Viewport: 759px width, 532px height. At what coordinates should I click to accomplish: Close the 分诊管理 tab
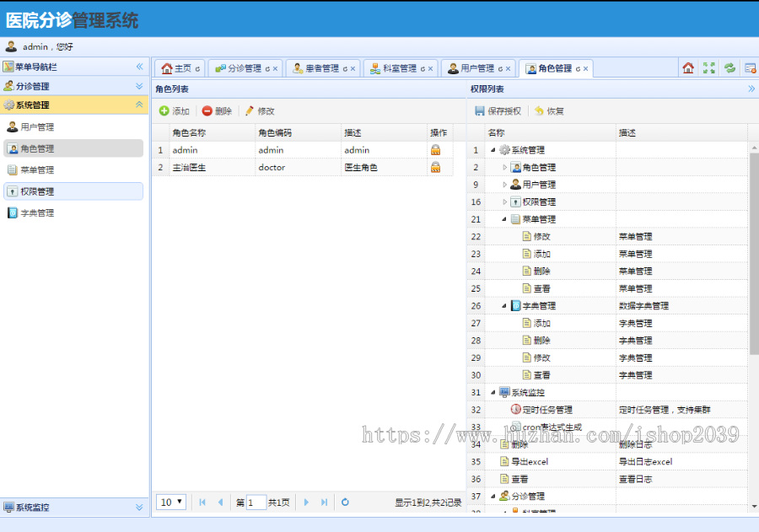275,69
